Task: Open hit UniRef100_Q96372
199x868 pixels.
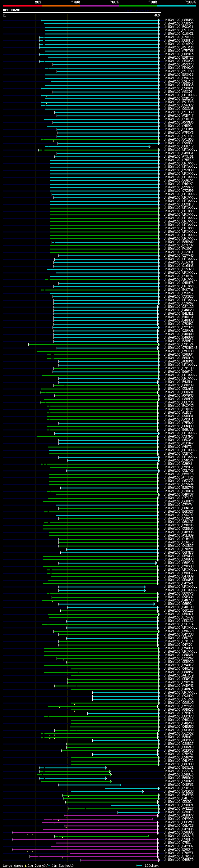Action: click(x=178, y=106)
